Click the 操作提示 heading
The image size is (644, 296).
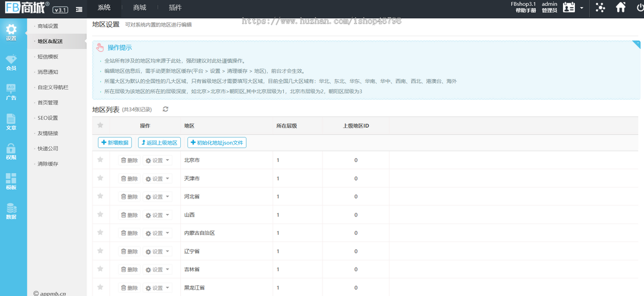pyautogui.click(x=120, y=48)
